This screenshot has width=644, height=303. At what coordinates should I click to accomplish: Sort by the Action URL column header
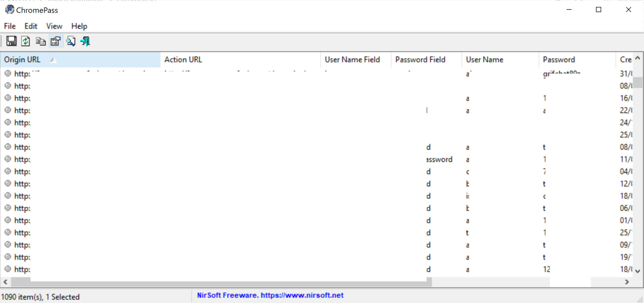click(241, 60)
